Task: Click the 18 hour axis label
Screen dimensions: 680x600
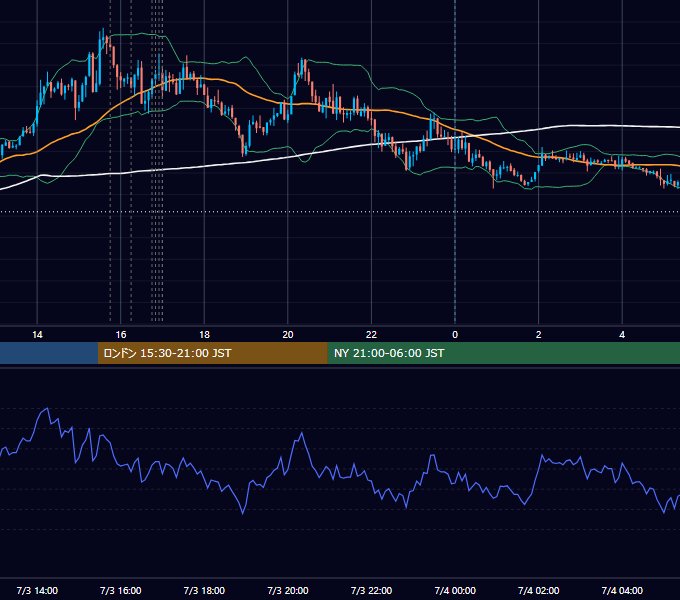Action: pos(204,335)
